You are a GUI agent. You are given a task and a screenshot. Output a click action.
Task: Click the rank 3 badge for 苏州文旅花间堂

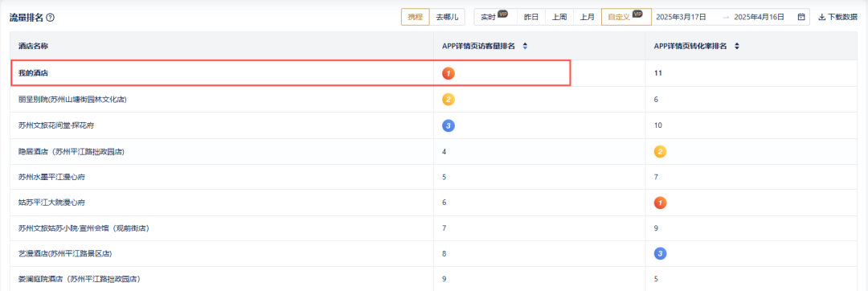[448, 125]
